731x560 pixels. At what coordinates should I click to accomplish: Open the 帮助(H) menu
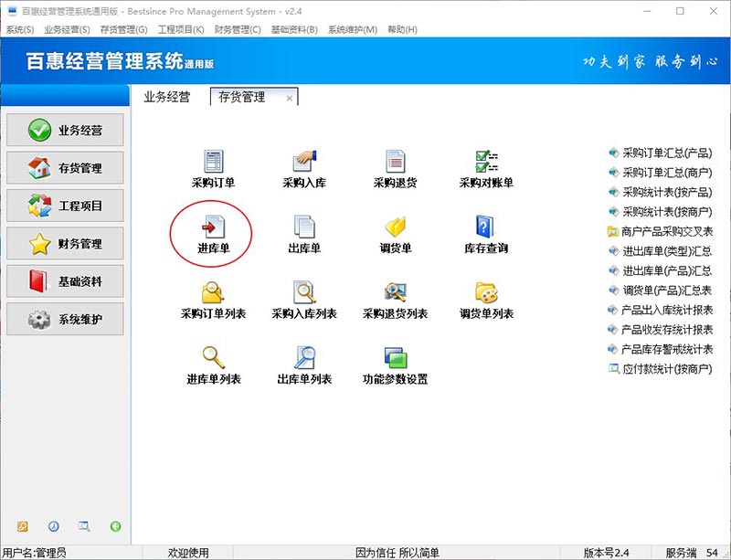point(402,29)
